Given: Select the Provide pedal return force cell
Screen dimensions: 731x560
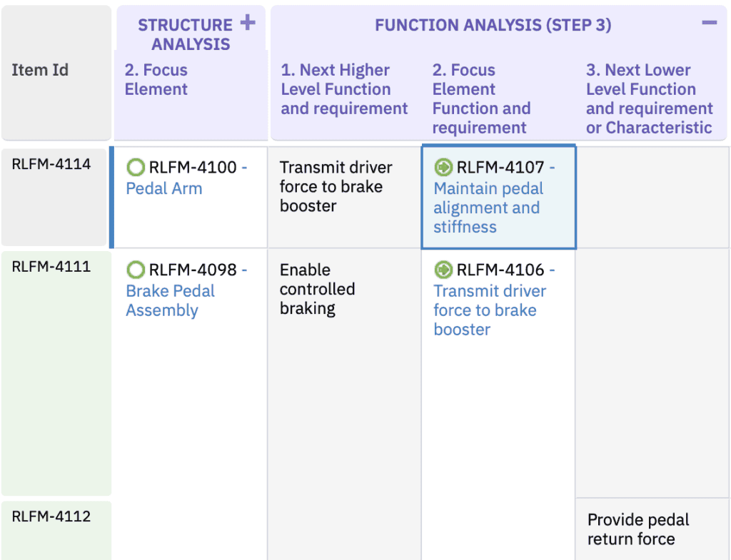Looking at the screenshot, I should click(637, 529).
